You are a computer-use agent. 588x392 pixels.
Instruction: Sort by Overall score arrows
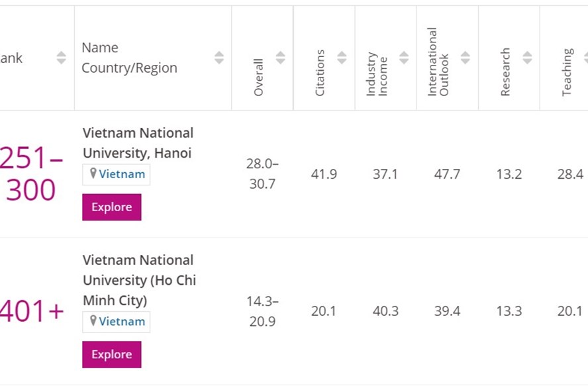[280, 58]
